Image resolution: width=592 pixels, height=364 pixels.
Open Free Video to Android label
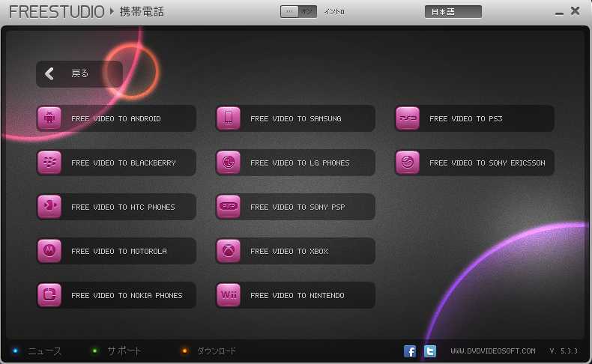tap(116, 119)
